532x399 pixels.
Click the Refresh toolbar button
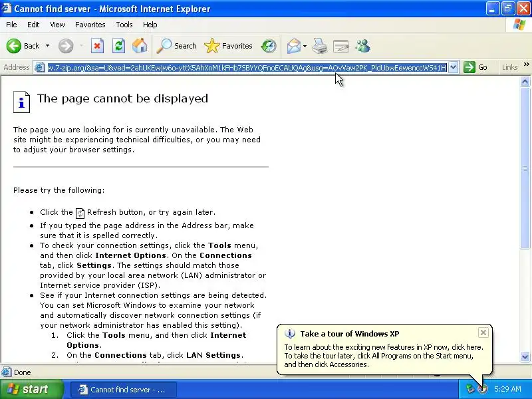point(119,46)
